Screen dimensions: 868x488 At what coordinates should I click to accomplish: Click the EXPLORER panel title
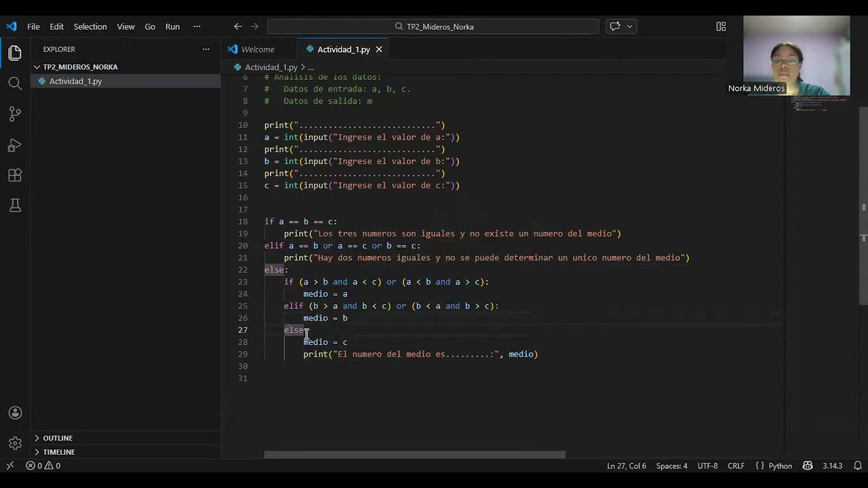pyautogui.click(x=59, y=49)
